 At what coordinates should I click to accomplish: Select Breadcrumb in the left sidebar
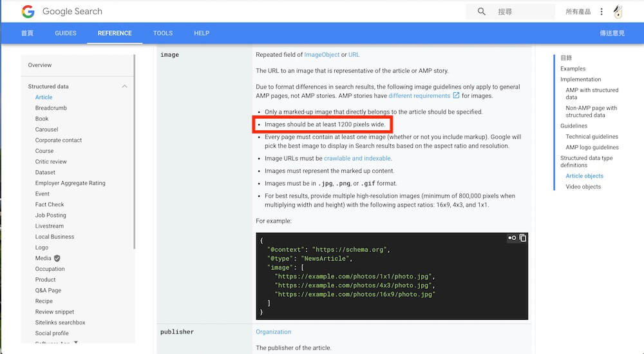(x=51, y=108)
